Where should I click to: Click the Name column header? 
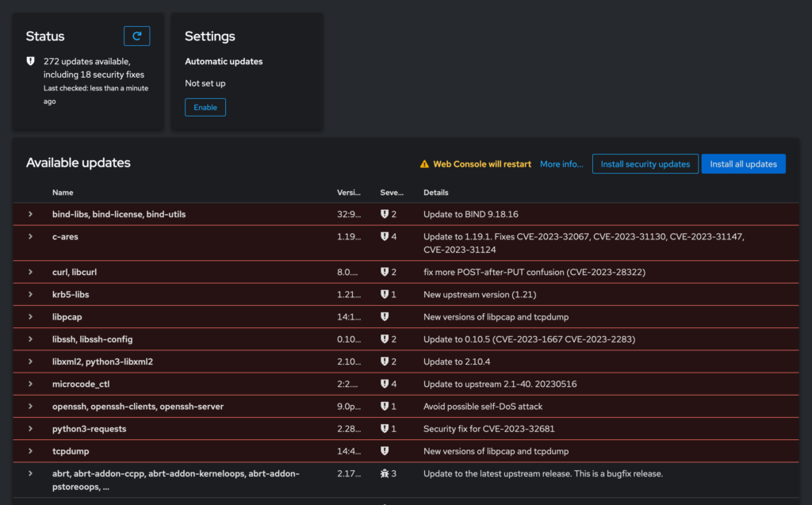pyautogui.click(x=63, y=193)
